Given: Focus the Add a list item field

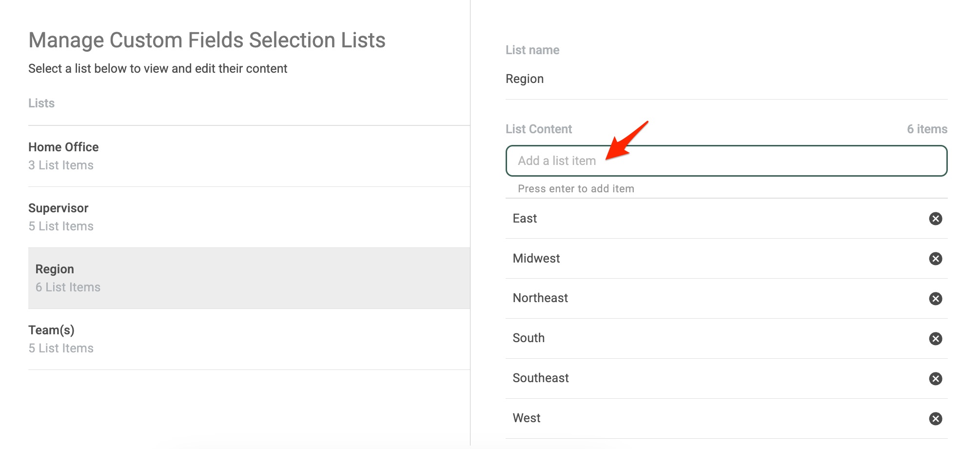Looking at the screenshot, I should (726, 161).
